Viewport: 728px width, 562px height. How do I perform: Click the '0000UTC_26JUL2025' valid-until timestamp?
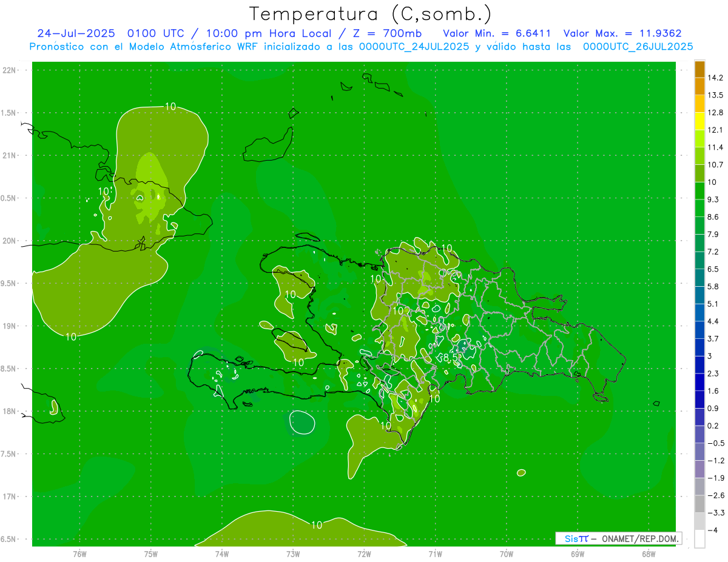pyautogui.click(x=638, y=47)
